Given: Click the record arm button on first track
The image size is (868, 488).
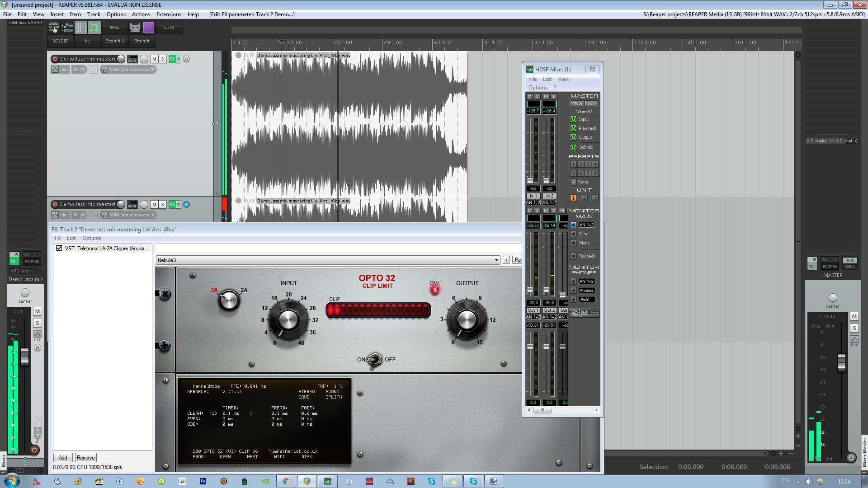Looking at the screenshot, I should pos(55,59).
